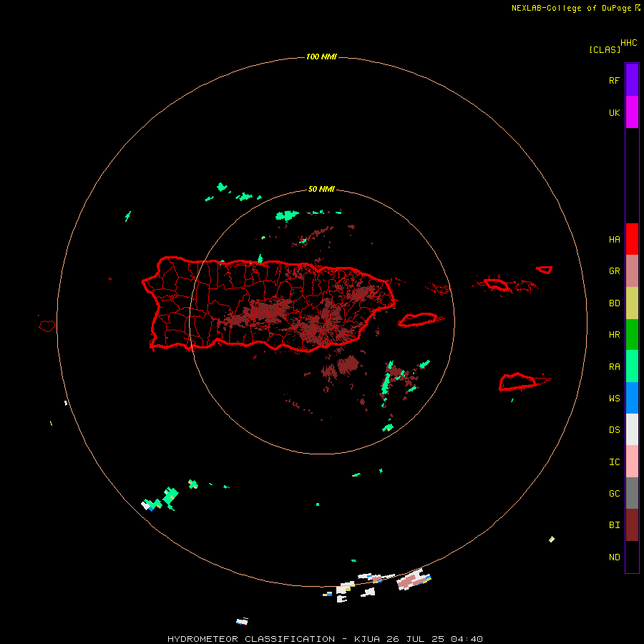Select the gray GC legend swatch

(x=632, y=493)
